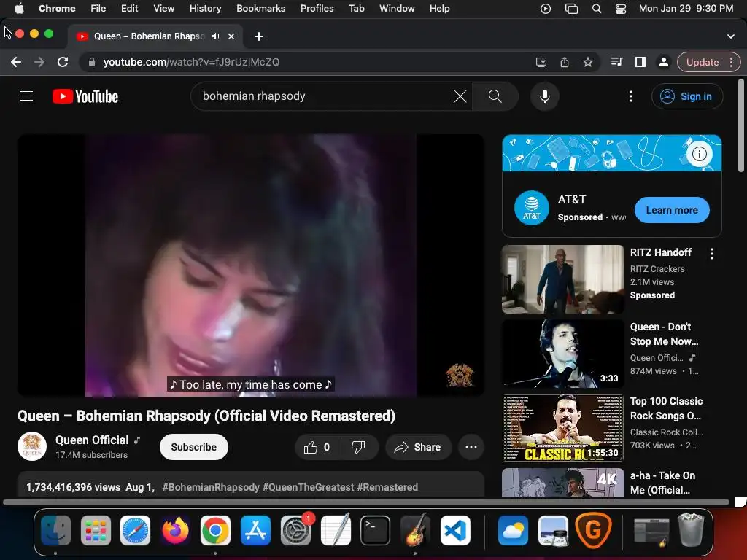Viewport: 747px width, 560px height.
Task: Open a new tab with the plus
Action: 259,36
